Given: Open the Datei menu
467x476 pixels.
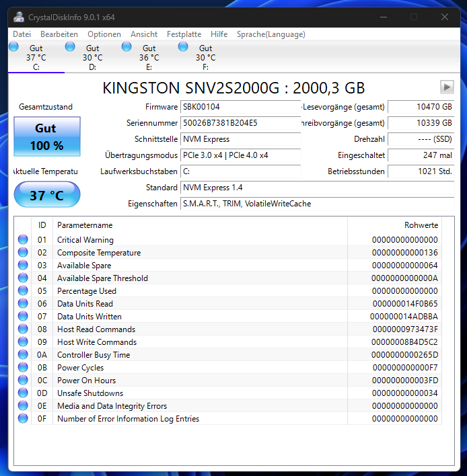Looking at the screenshot, I should pos(22,34).
